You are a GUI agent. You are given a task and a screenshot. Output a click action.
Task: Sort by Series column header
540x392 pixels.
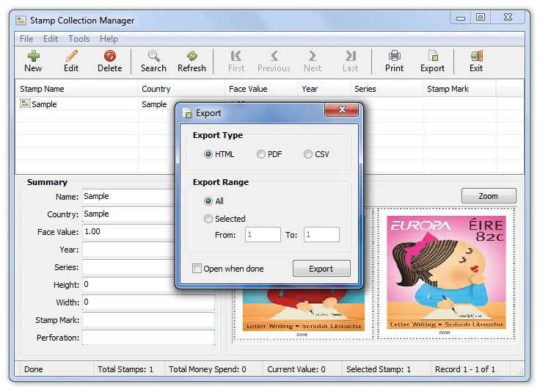[387, 89]
